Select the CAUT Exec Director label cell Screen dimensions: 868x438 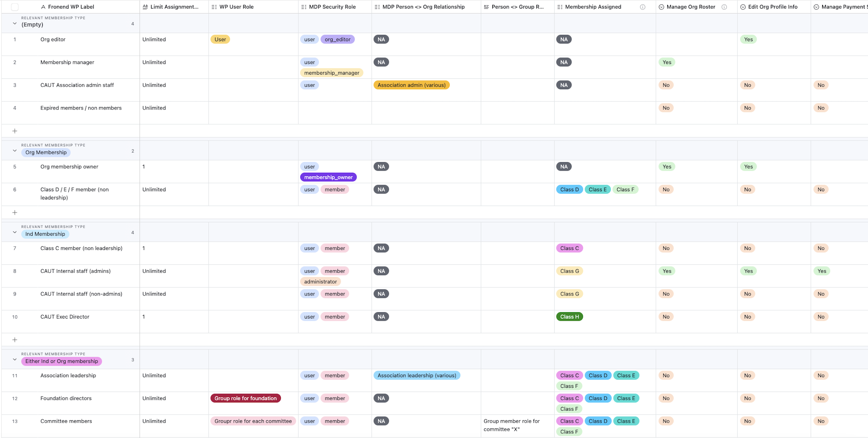[x=65, y=317]
